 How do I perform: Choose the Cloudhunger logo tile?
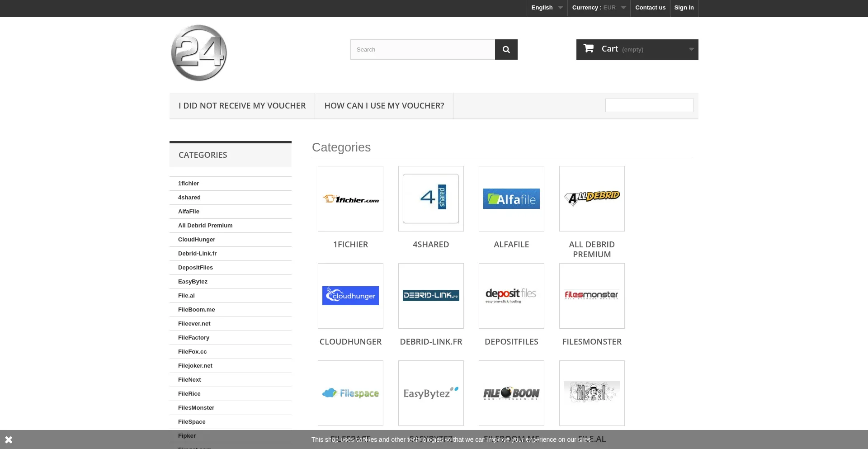[350, 296]
